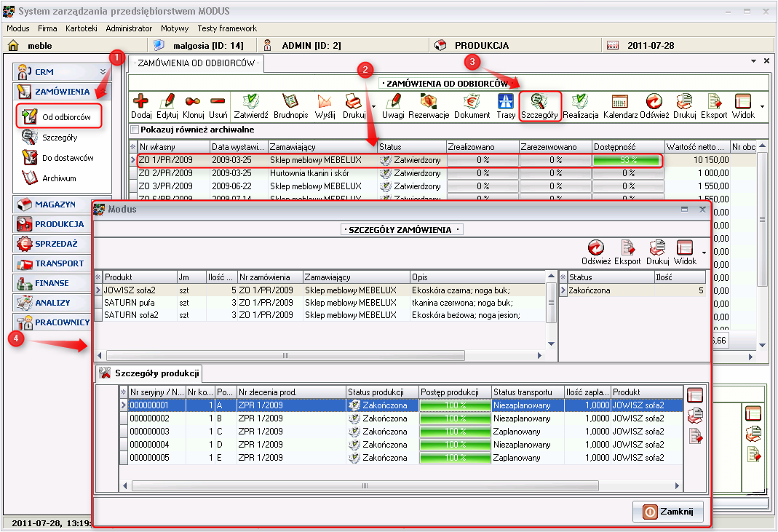Open dropdown arrow next to Drukuj
This screenshot has height=532, width=778.
click(373, 106)
